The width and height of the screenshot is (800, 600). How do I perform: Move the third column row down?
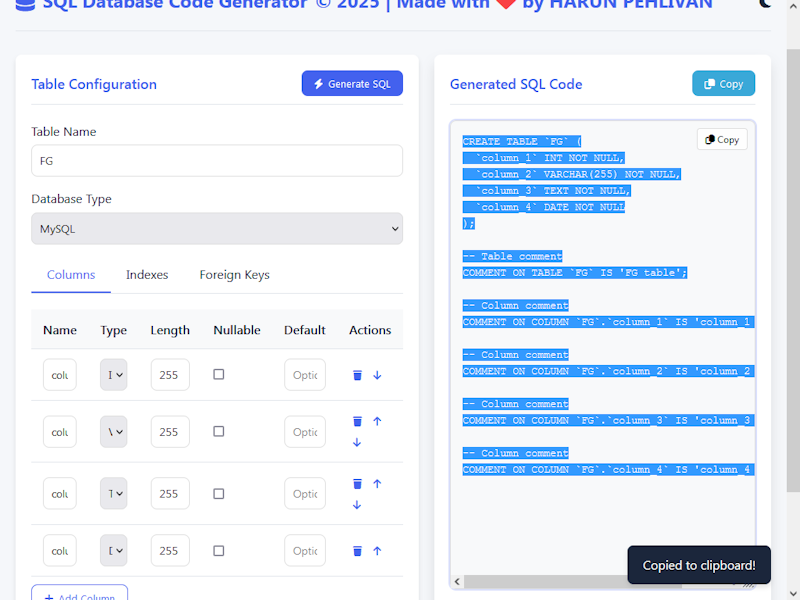357,505
